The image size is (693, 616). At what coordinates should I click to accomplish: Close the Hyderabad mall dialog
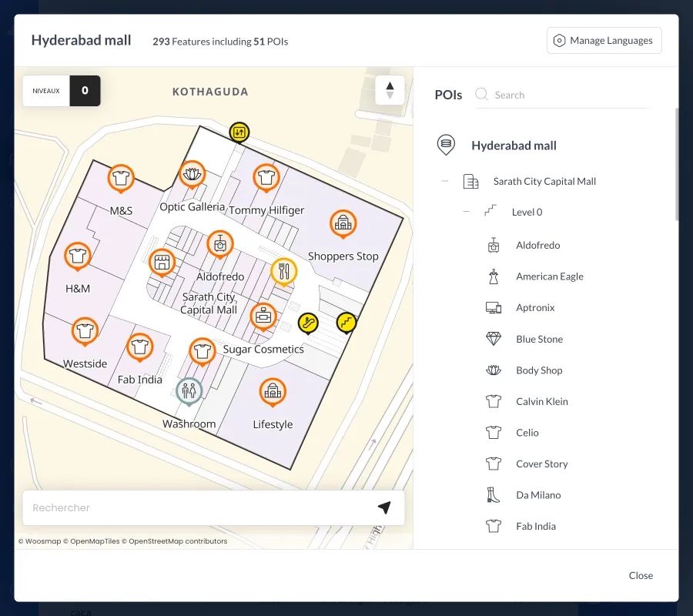(x=641, y=575)
